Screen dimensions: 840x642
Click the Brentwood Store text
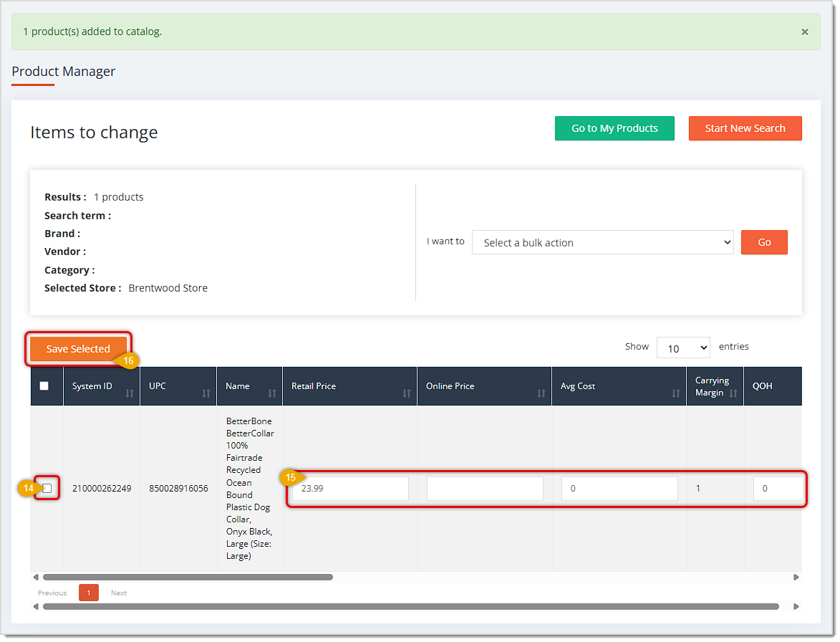click(x=168, y=288)
